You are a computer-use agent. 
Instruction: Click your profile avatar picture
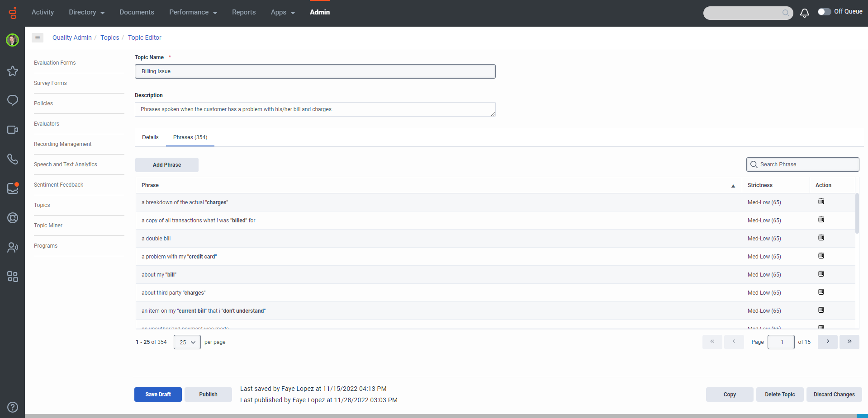coord(12,40)
